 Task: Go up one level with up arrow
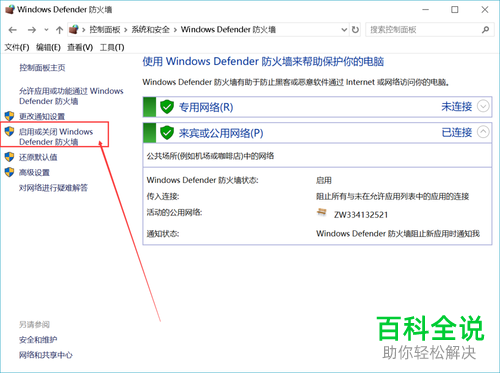point(59,30)
